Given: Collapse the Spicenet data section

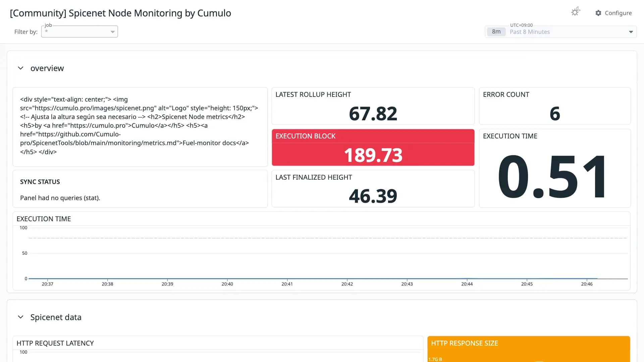Looking at the screenshot, I should coord(20,317).
